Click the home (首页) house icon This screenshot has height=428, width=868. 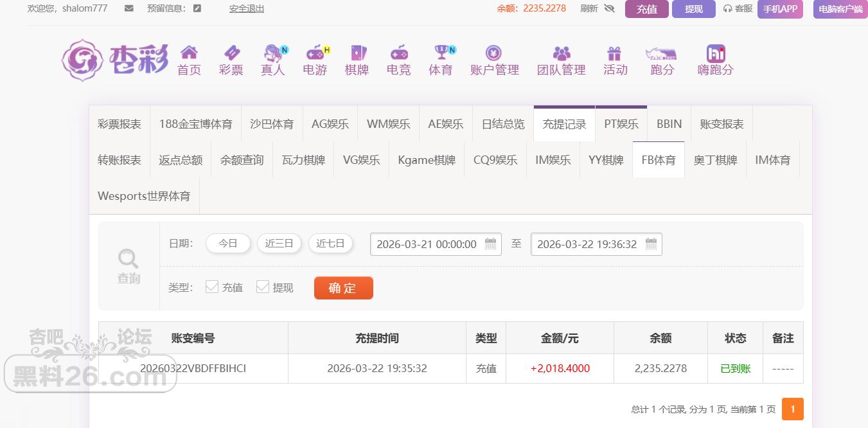pos(189,53)
